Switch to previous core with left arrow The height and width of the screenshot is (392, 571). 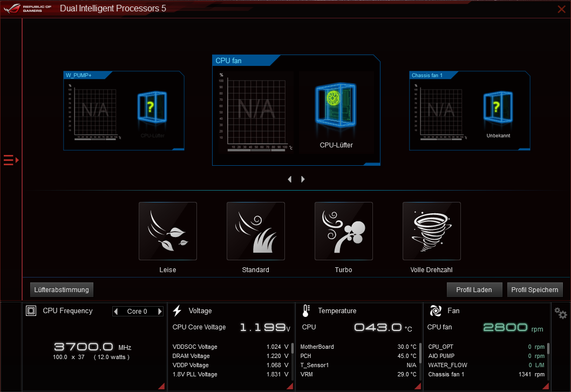click(116, 312)
